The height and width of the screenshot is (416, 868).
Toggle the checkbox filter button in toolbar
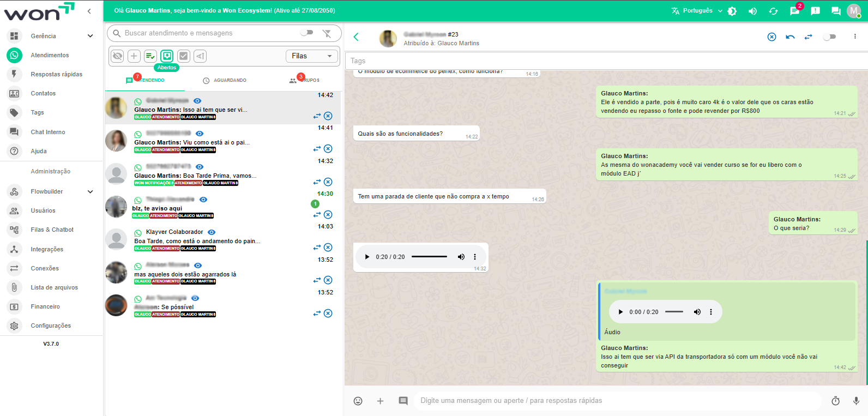click(184, 56)
